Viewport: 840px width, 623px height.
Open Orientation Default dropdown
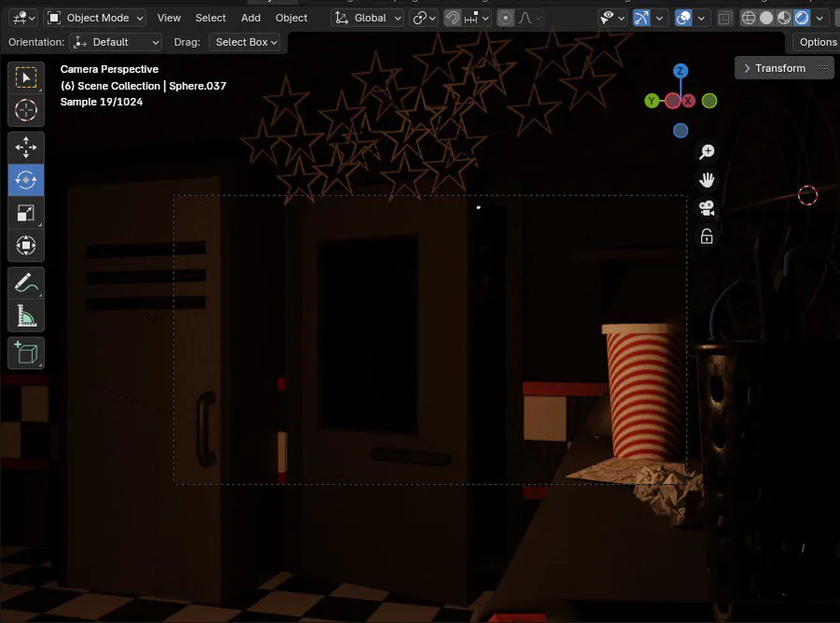115,42
